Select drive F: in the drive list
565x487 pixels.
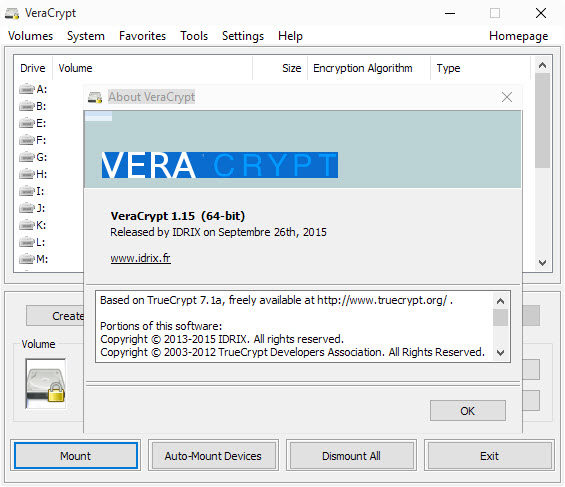coord(33,140)
